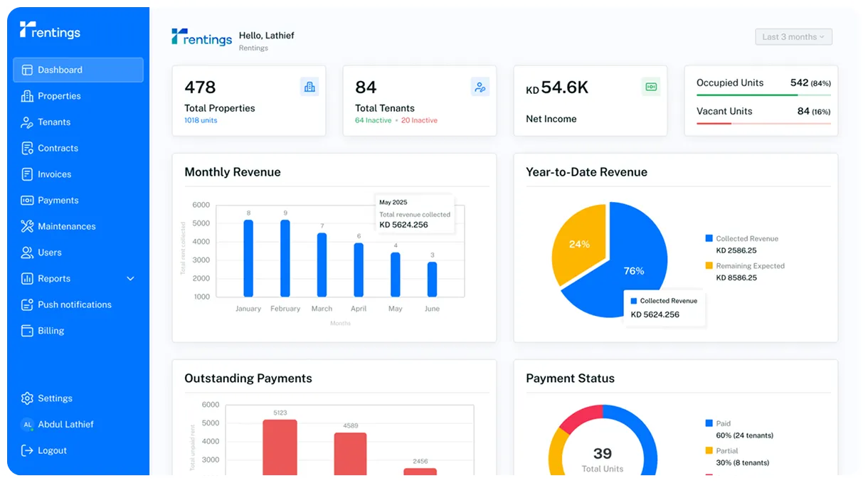This screenshot has height=483, width=868.
Task: Navigate to Contracts
Action: [x=58, y=148]
